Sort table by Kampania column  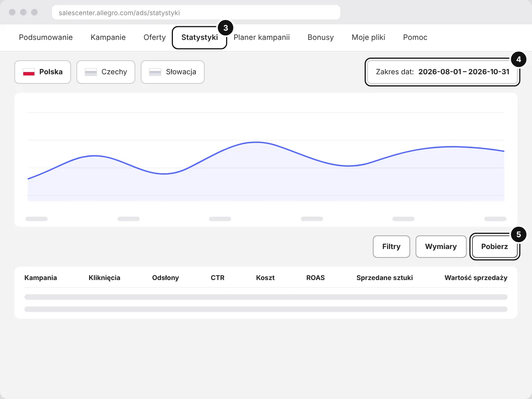point(41,278)
